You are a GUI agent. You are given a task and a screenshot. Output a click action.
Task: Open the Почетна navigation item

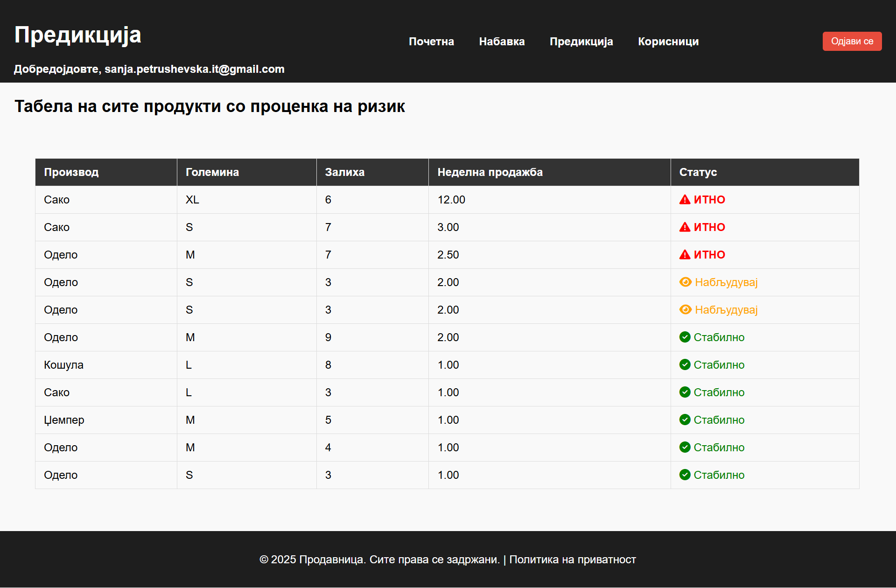click(431, 42)
